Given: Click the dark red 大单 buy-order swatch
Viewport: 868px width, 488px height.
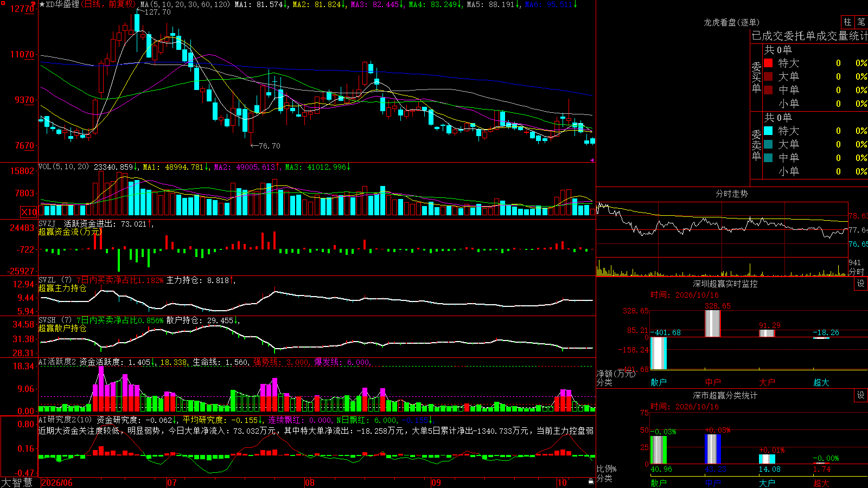Looking at the screenshot, I should point(768,76).
